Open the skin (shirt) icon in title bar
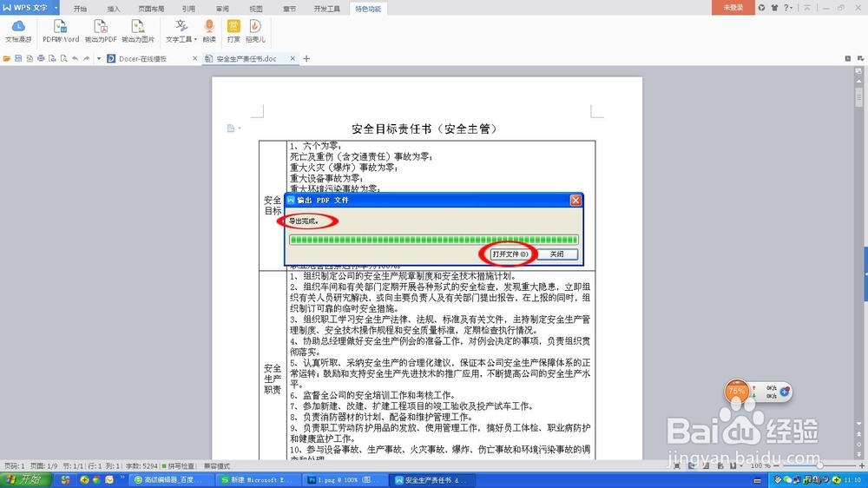Image resolution: width=868 pixels, height=488 pixels. [x=774, y=8]
